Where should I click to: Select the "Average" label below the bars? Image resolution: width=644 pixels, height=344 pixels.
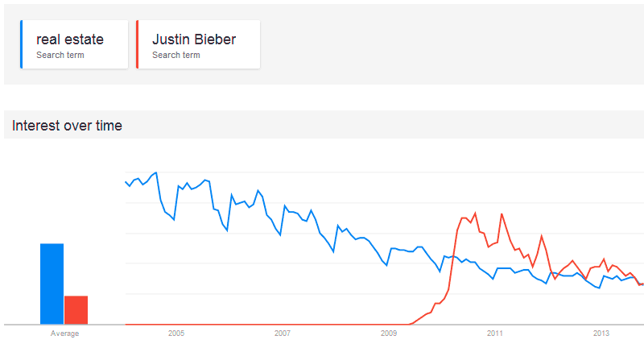click(64, 333)
